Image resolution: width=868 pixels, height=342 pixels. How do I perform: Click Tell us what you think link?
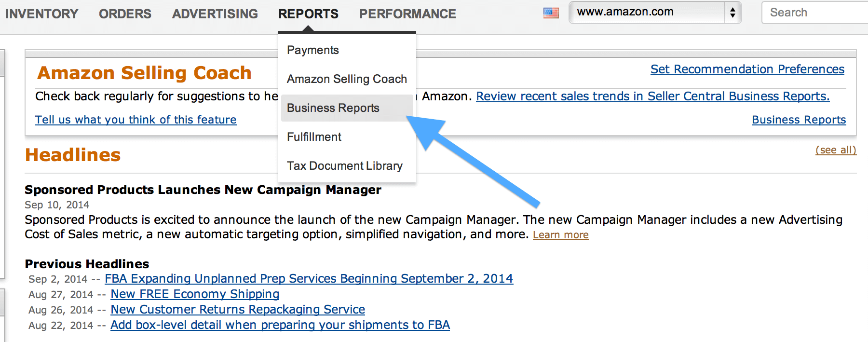136,120
